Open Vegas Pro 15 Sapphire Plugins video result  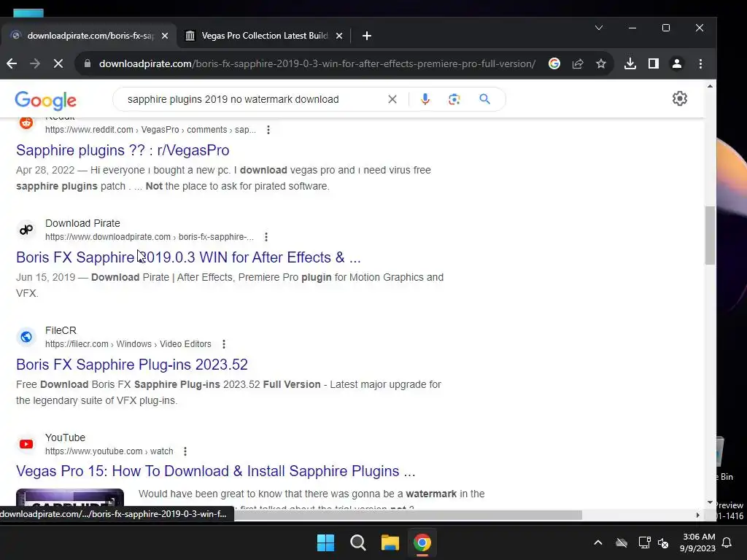(x=216, y=471)
